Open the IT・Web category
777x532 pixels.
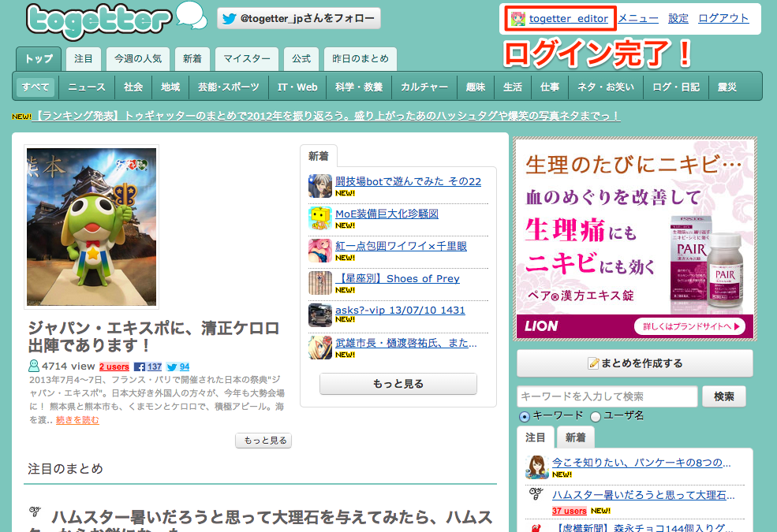(297, 87)
